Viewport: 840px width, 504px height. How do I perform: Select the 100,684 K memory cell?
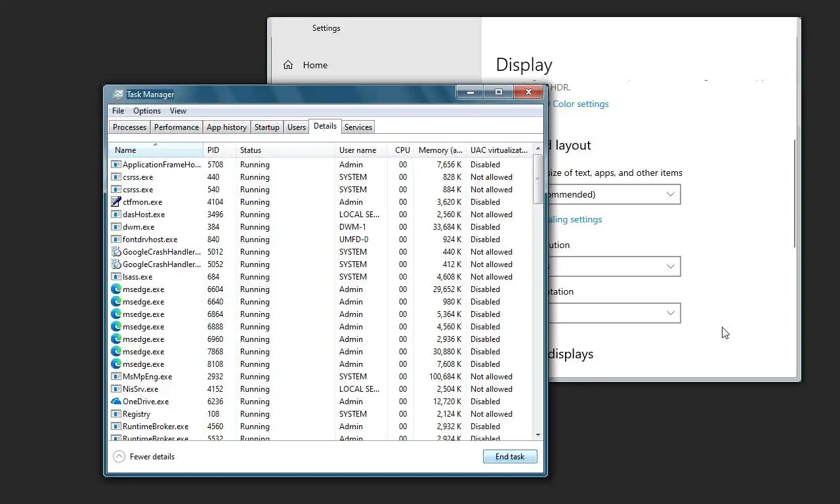click(x=446, y=377)
